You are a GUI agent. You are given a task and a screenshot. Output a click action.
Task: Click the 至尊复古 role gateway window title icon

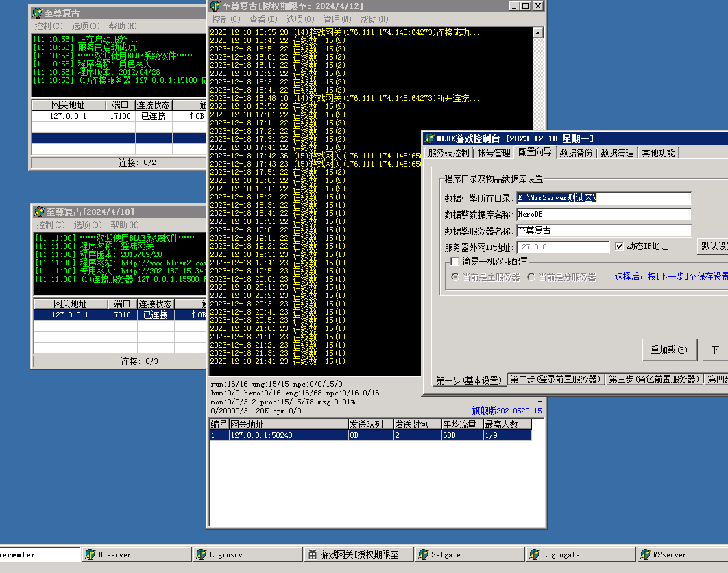point(38,13)
